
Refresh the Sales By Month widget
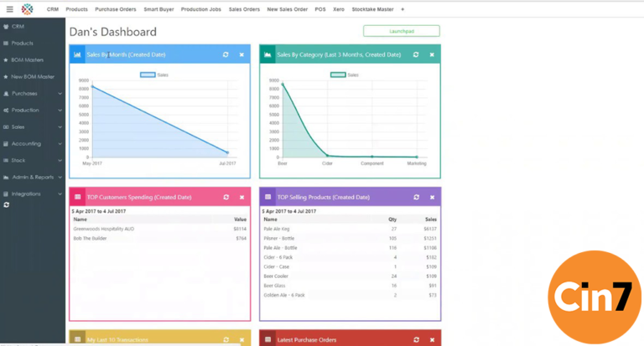point(226,54)
